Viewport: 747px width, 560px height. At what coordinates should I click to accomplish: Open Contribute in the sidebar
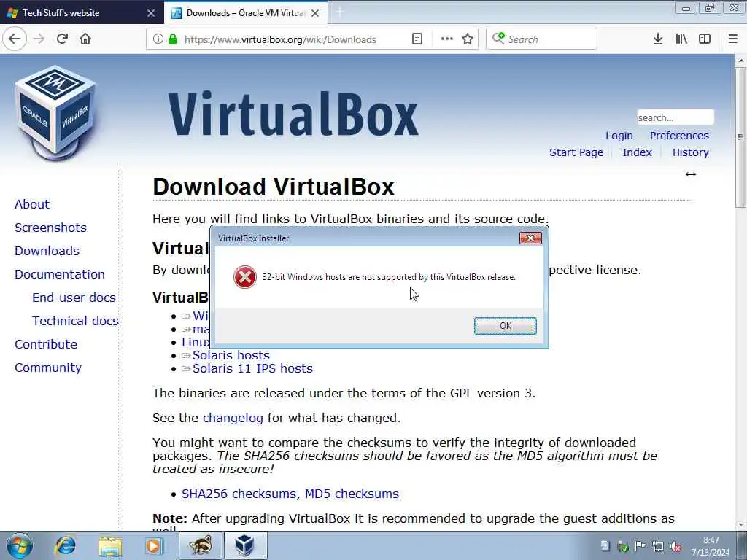[46, 344]
